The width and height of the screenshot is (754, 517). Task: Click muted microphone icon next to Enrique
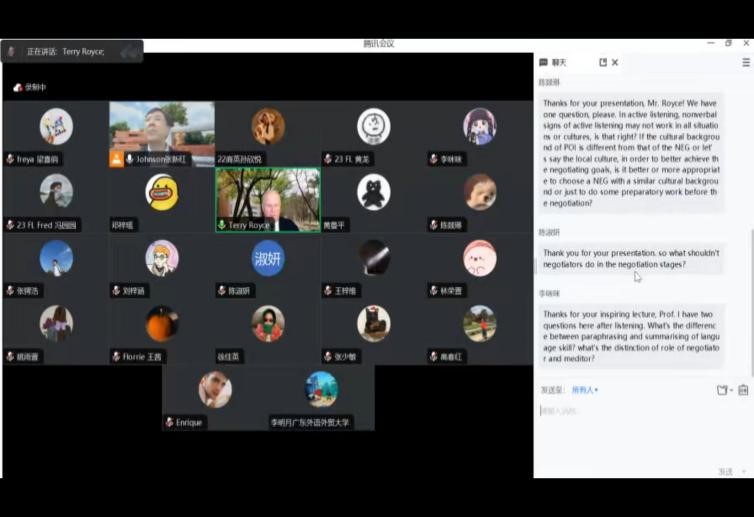(170, 423)
